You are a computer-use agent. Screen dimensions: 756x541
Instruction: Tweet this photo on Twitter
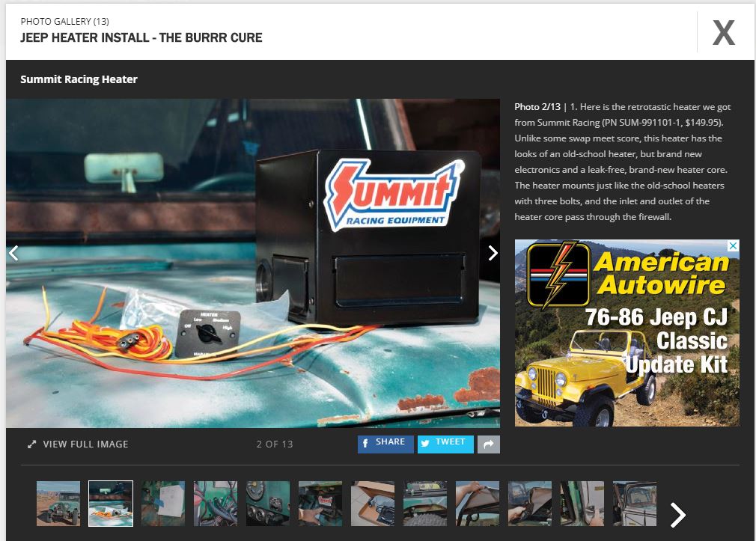[445, 443]
